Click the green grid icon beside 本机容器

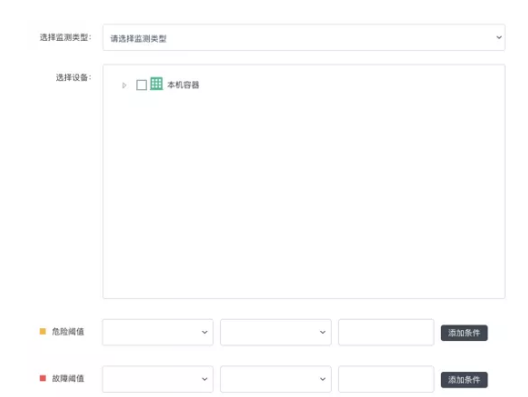[156, 84]
